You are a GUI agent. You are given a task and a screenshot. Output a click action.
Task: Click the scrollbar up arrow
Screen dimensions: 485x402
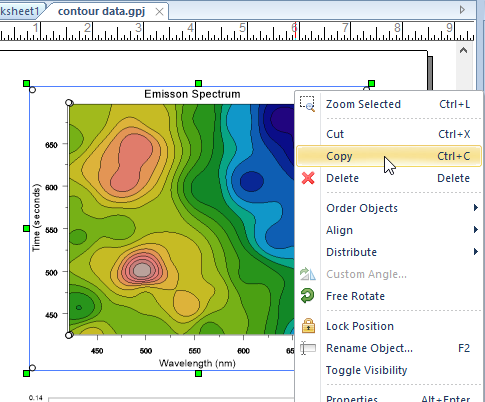coord(463,51)
